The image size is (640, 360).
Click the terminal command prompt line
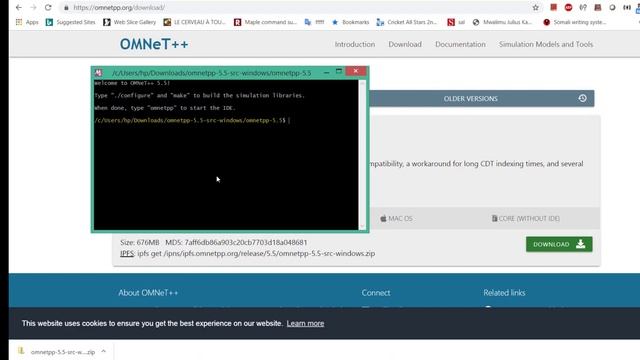[192, 120]
